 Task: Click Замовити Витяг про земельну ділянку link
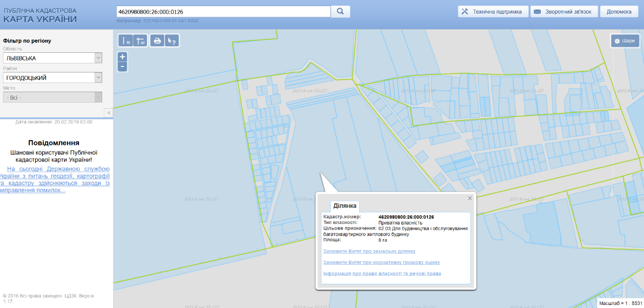pyautogui.click(x=369, y=251)
